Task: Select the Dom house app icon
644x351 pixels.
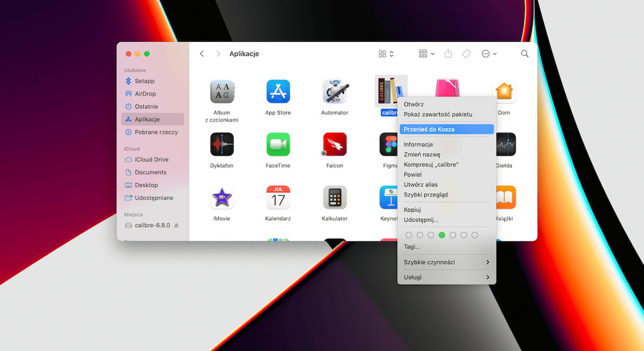Action: (504, 92)
